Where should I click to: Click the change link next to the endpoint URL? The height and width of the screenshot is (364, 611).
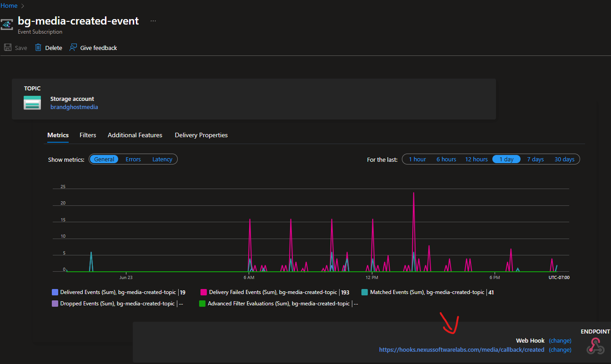560,350
